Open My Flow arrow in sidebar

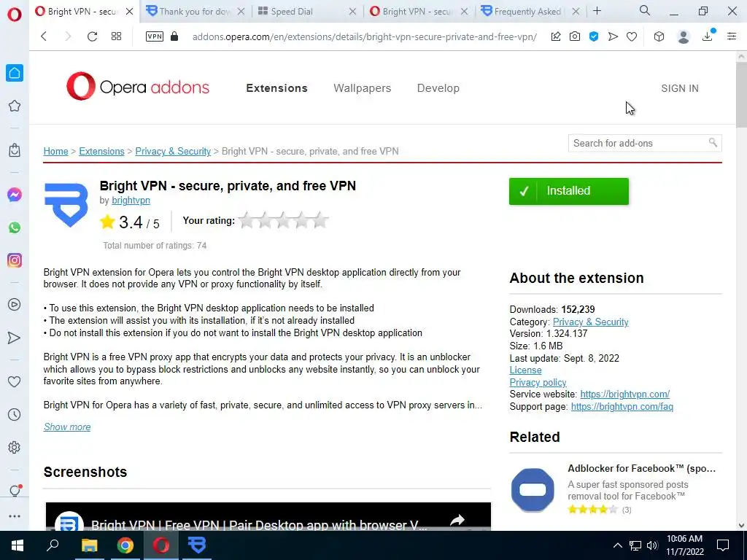(15, 338)
